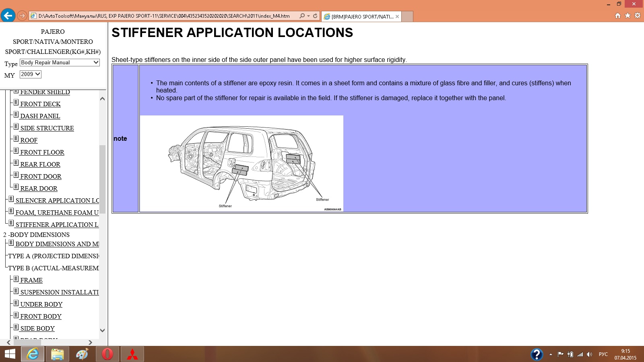This screenshot has width=644, height=362.
Task: Open the browser Home icon
Action: click(618, 16)
